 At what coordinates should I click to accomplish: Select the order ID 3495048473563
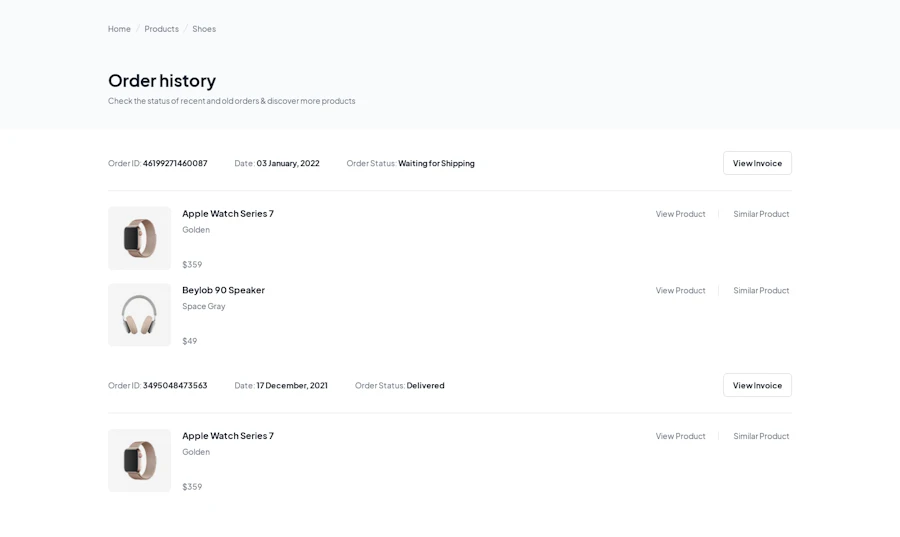[x=175, y=386]
